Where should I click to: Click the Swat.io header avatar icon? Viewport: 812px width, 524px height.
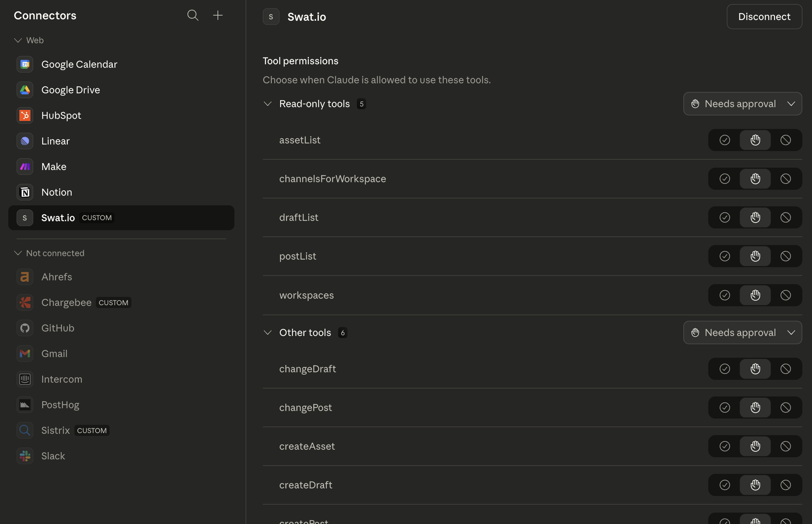[x=271, y=17]
